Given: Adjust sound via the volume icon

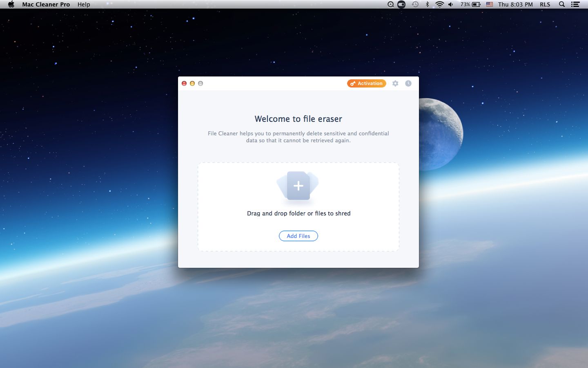Looking at the screenshot, I should (x=451, y=4).
